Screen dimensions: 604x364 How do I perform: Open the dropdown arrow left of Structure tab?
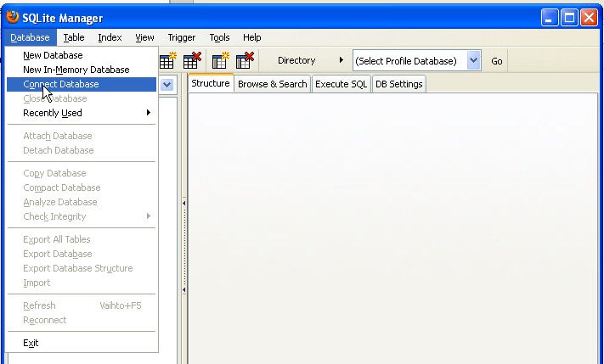(167, 85)
